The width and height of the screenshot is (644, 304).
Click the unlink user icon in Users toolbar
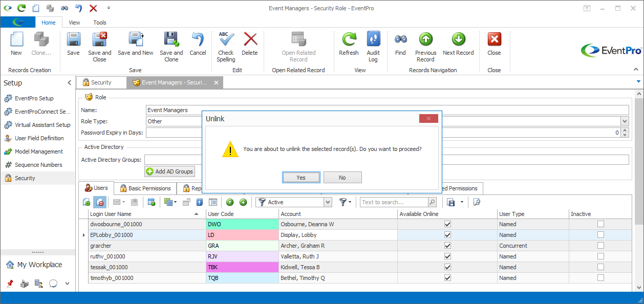(99, 202)
